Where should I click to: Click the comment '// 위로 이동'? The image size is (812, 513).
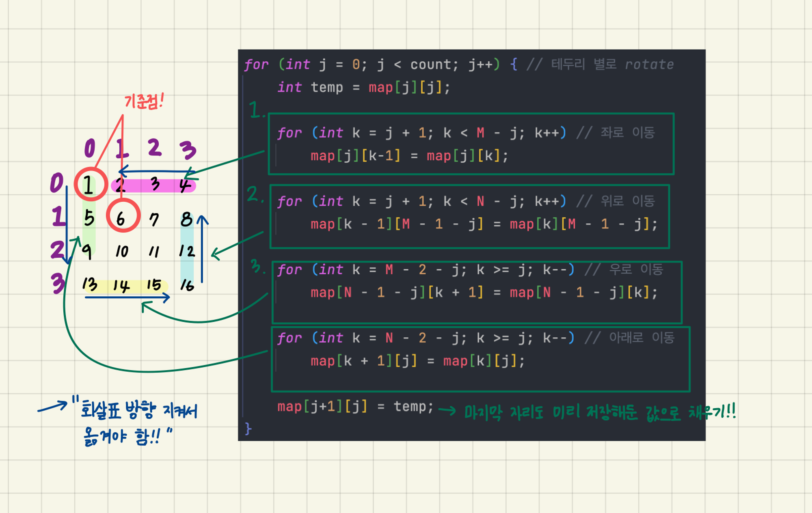[x=615, y=201]
